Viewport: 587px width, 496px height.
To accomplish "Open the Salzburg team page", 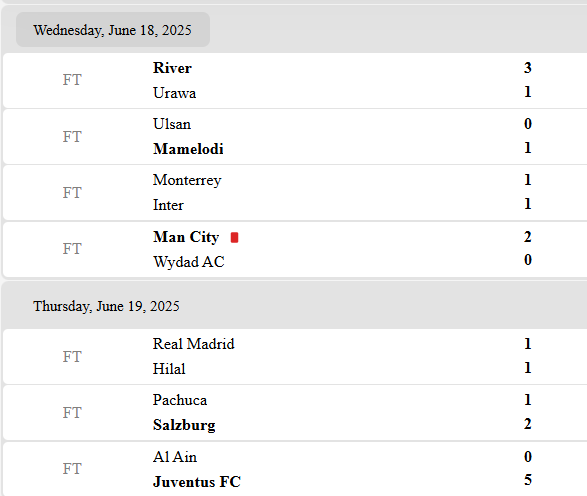I will pyautogui.click(x=184, y=425).
